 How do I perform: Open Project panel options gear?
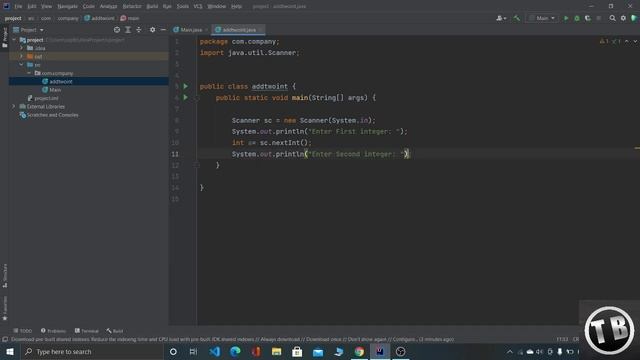click(x=152, y=30)
